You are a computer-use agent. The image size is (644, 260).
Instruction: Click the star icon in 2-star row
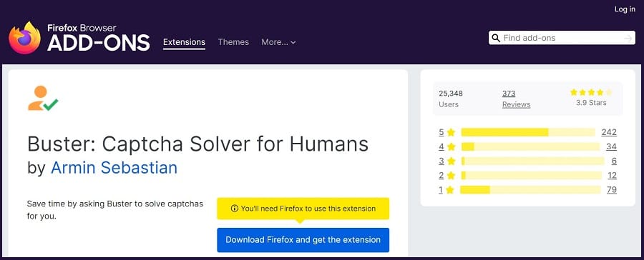pos(452,176)
